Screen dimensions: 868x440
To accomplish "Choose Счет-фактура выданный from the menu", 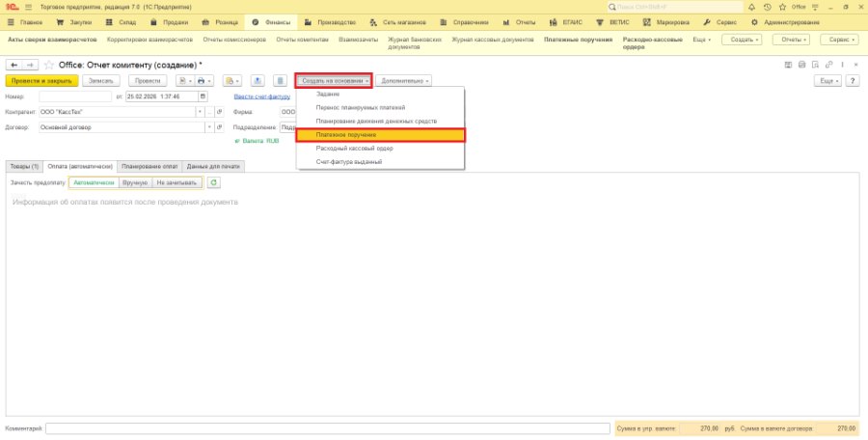I will [x=380, y=162].
